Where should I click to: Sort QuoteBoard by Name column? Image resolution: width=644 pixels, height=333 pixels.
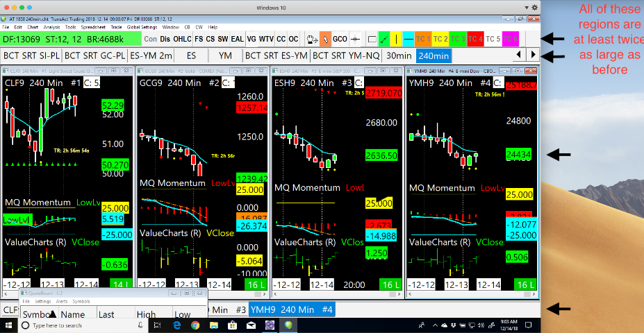pyautogui.click(x=78, y=314)
